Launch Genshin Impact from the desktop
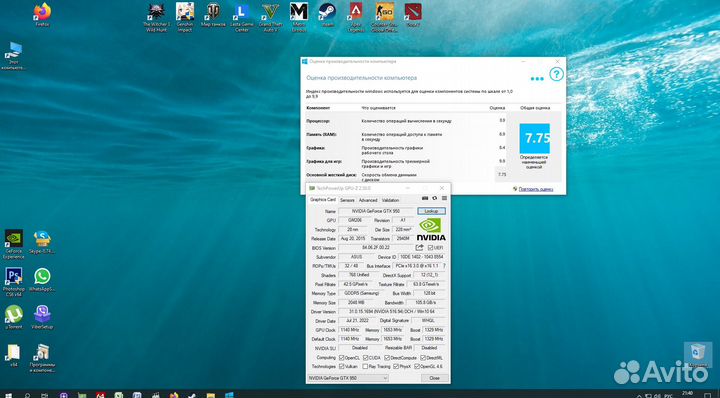Viewport: 720px width, 398px height. (185, 17)
